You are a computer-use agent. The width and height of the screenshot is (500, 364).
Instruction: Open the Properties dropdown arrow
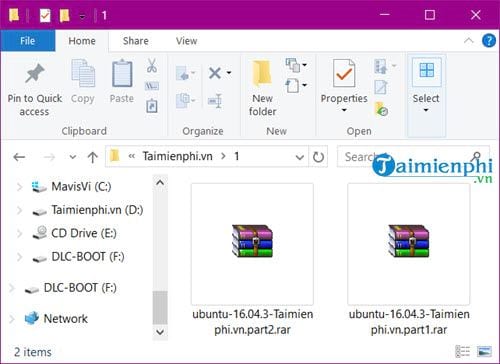344,110
